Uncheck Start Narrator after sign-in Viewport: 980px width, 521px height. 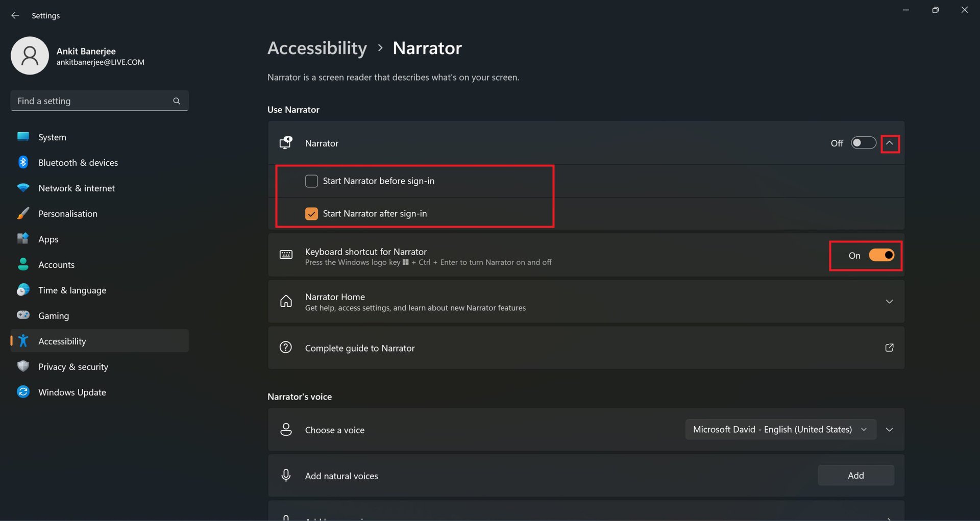[x=311, y=213]
